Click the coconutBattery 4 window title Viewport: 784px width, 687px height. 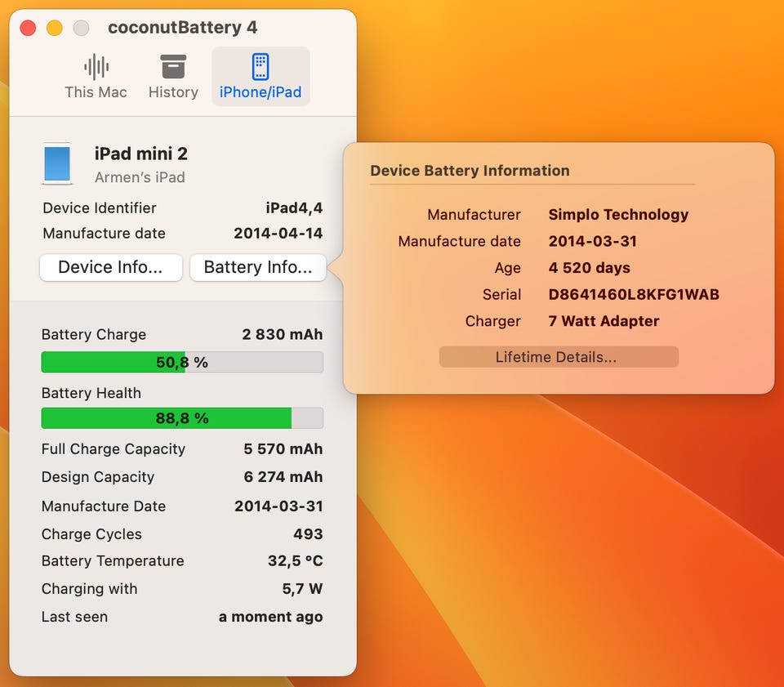(x=182, y=27)
